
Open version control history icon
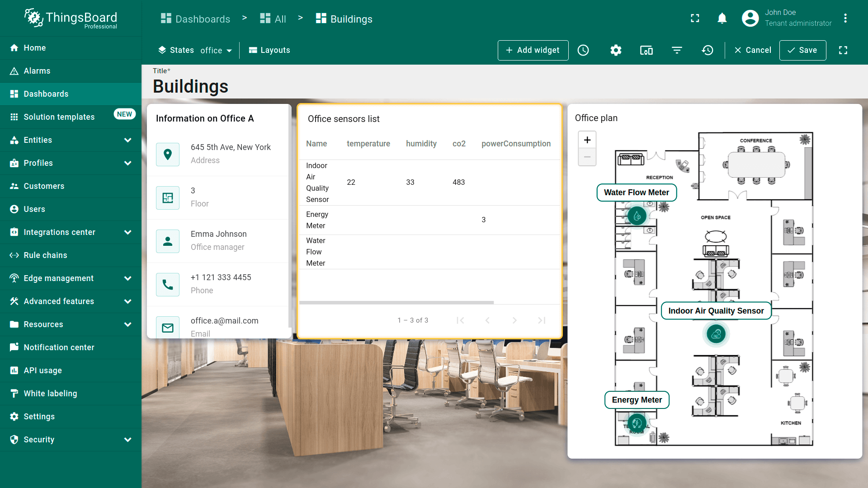click(x=708, y=50)
